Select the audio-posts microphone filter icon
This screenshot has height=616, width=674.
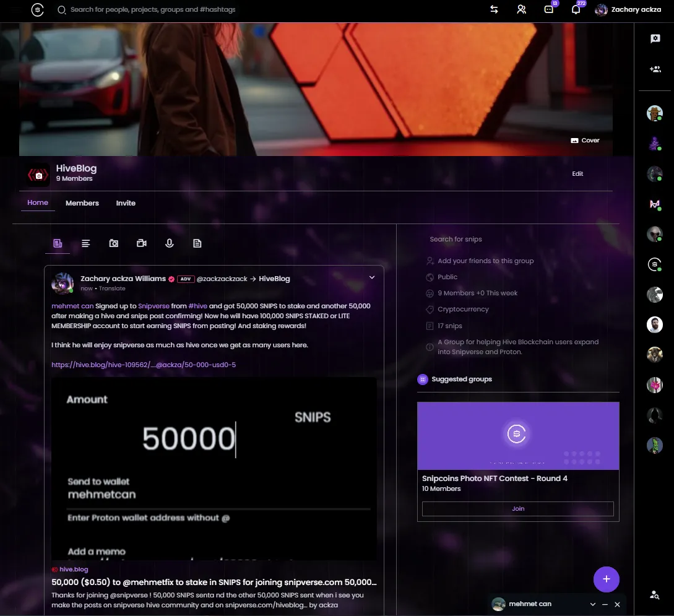click(x=170, y=243)
